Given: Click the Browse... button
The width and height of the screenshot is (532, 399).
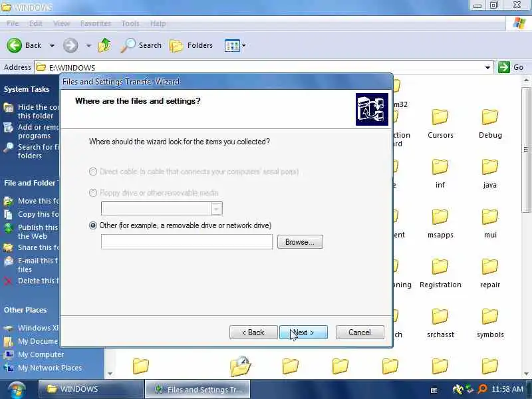Looking at the screenshot, I should 300,242.
